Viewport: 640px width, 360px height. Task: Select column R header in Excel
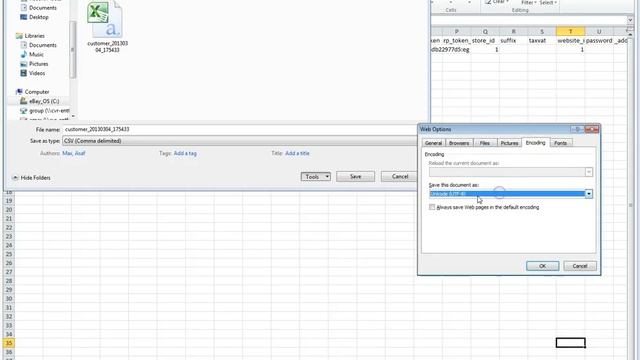(x=513, y=31)
